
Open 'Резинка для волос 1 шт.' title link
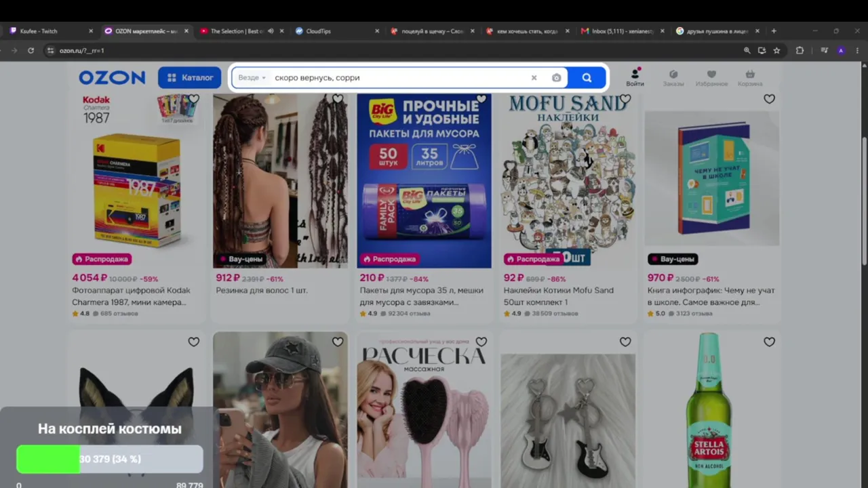pos(262,291)
